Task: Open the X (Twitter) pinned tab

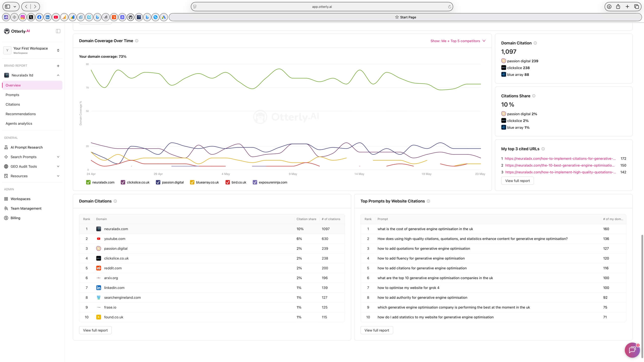Action: coord(31,17)
